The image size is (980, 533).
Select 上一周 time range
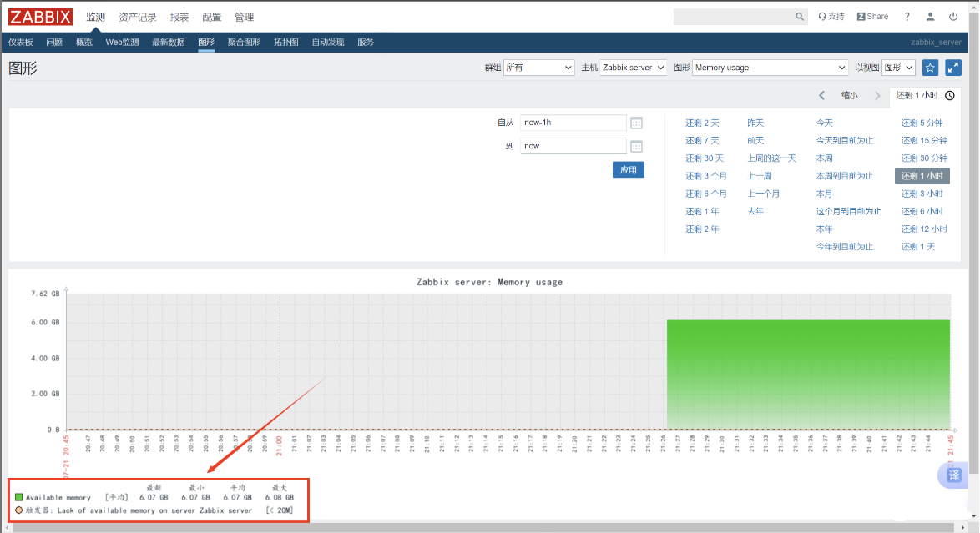pos(760,176)
